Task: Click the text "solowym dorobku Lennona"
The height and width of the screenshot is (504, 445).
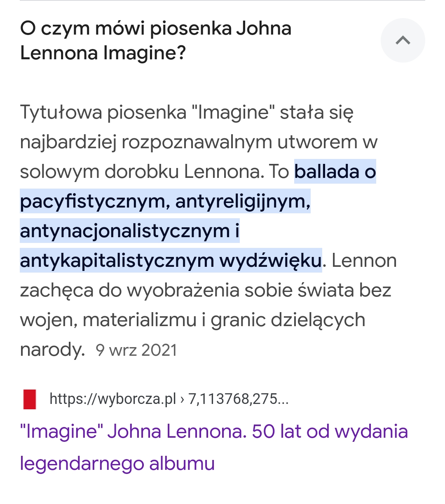Action: (x=142, y=172)
